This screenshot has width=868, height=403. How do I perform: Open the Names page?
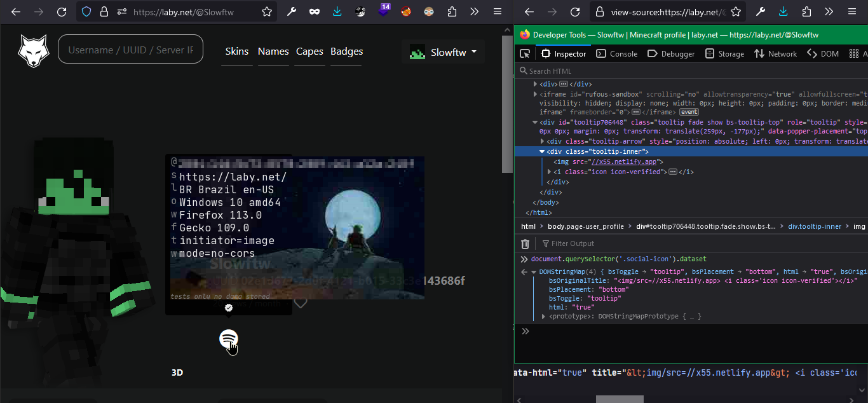point(273,51)
